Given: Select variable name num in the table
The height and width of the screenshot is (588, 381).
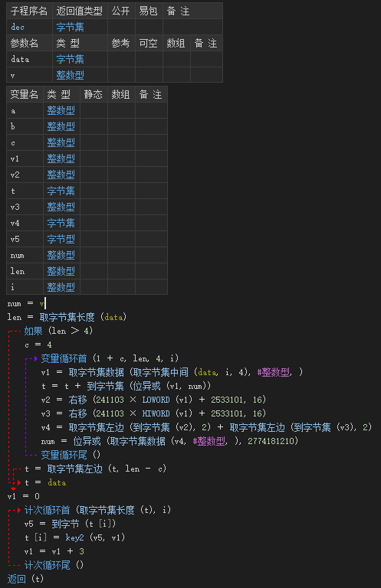Looking at the screenshot, I should 18,256.
